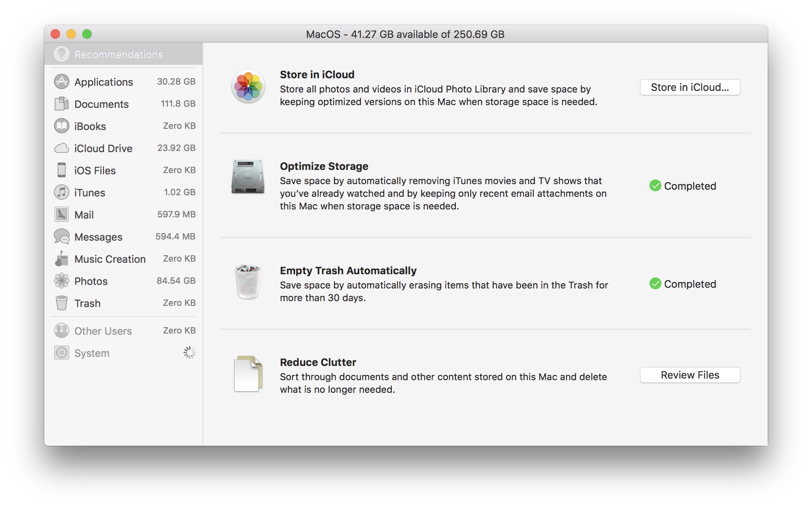Select the Documents category
Image resolution: width=812 pixels, height=509 pixels.
click(x=123, y=104)
